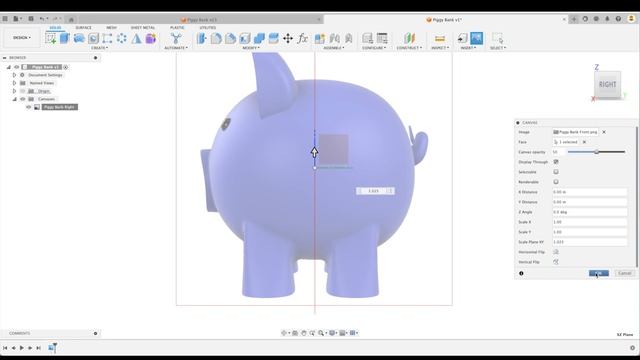Click the Z Angle input field
640x360 pixels.
(x=589, y=212)
